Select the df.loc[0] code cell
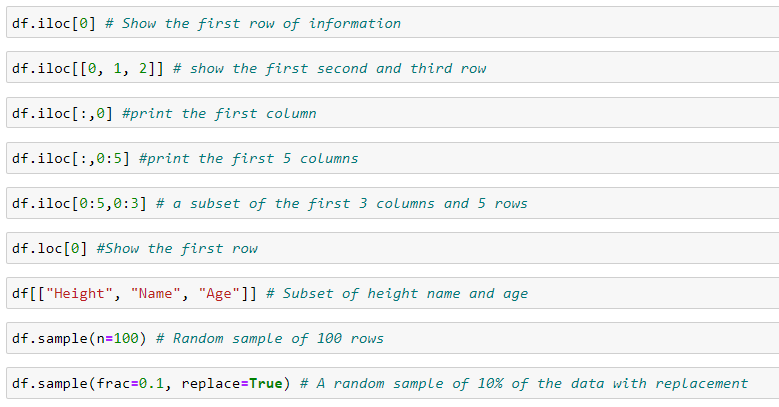 (x=48, y=248)
